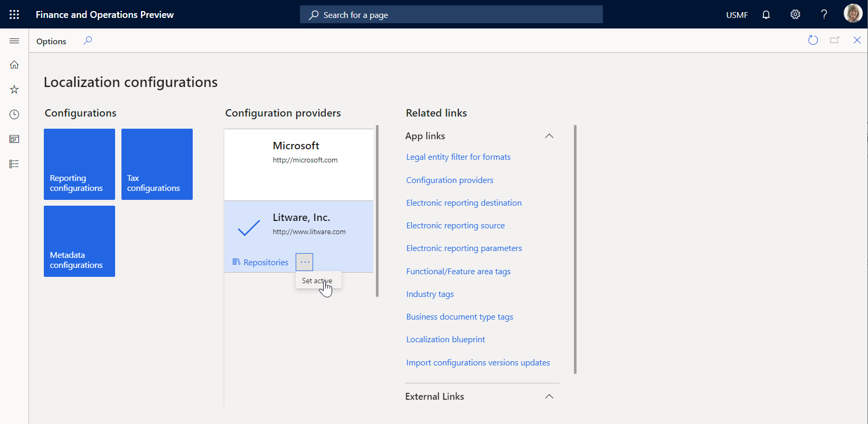868x424 pixels.
Task: Open the Reporting configurations tile
Action: click(79, 164)
